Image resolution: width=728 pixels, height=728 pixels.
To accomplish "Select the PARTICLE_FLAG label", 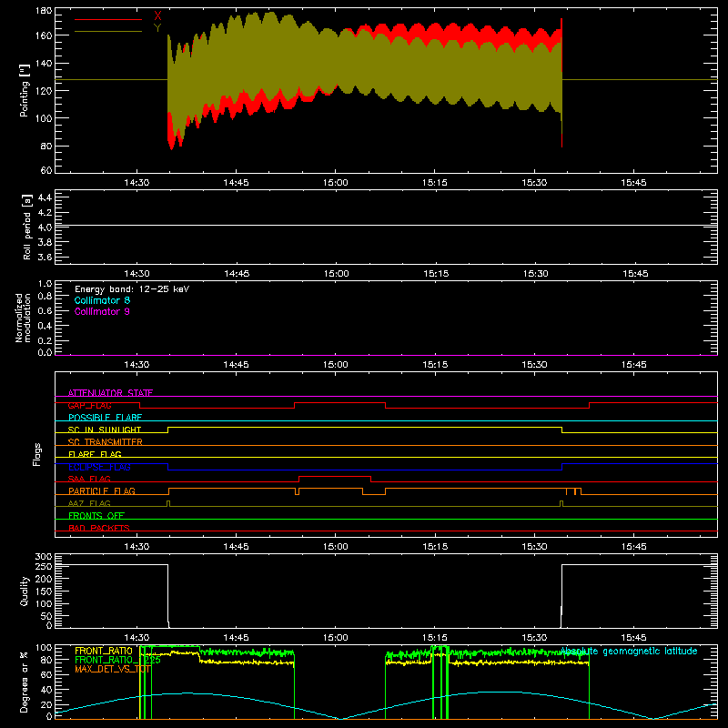I will tap(102, 490).
